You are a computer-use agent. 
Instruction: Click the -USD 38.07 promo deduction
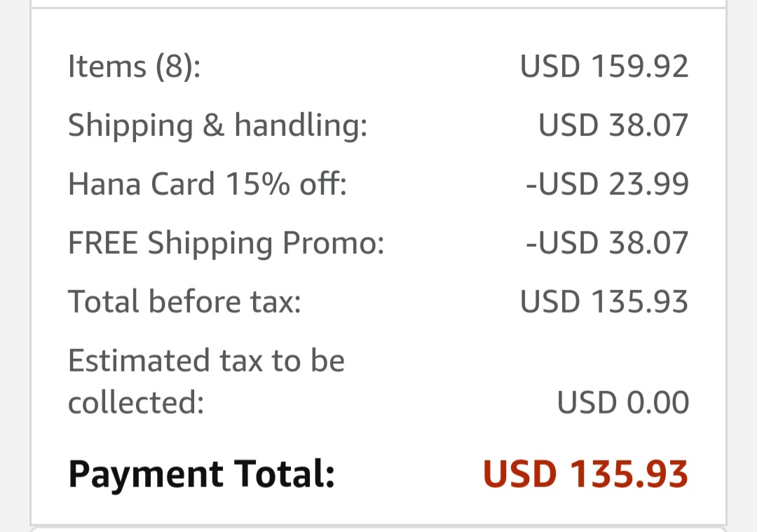[607, 243]
